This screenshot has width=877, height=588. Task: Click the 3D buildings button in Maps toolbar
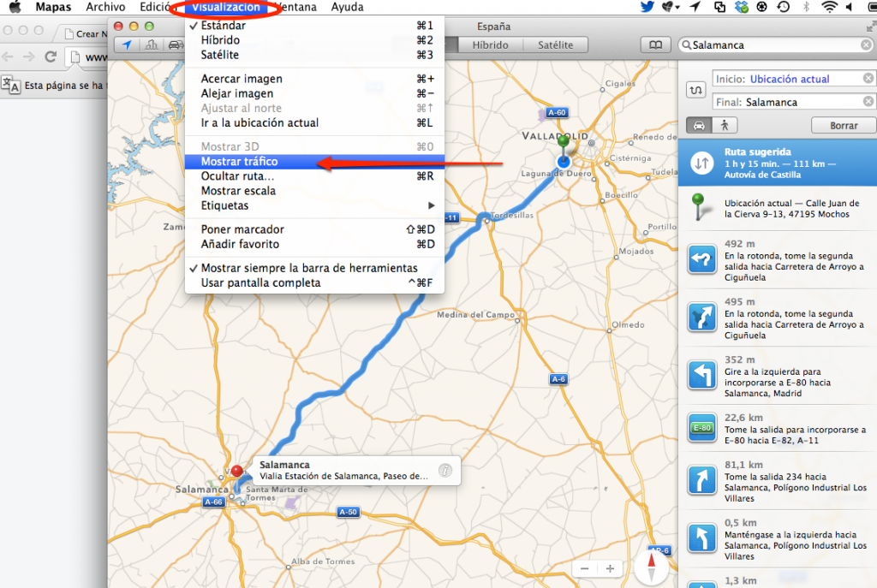(151, 45)
